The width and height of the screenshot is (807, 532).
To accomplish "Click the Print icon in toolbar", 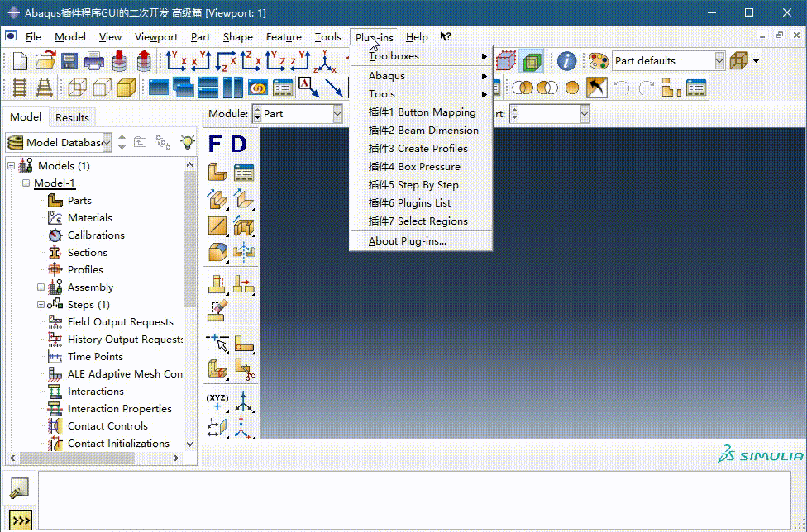I will point(94,61).
